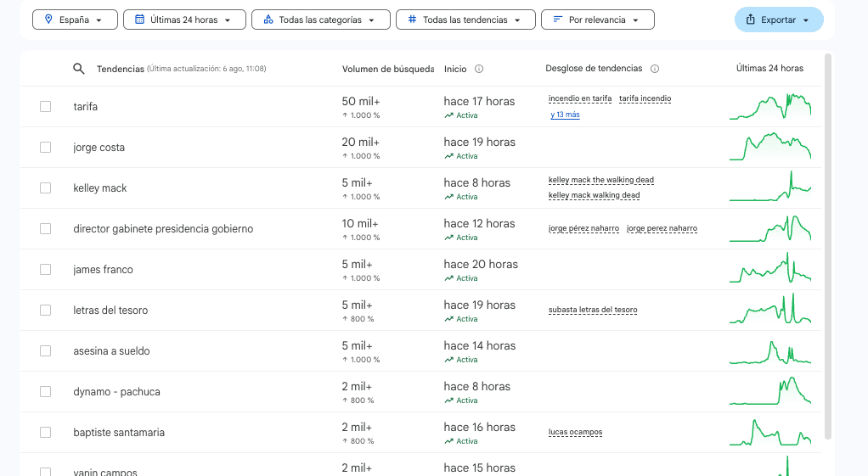View the baptiste santamaria sparkline chart
The height and width of the screenshot is (476, 868).
(x=770, y=433)
